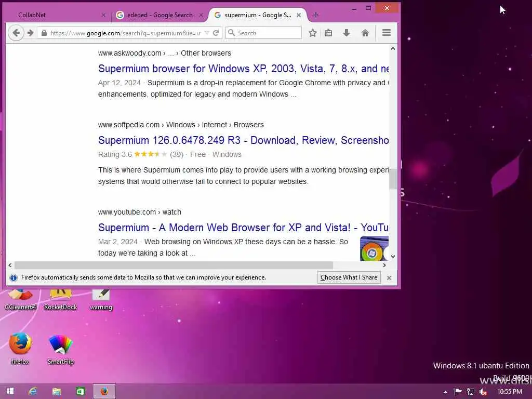Click the 3.6 star rating
The height and width of the screenshot is (399, 532).
point(150,154)
